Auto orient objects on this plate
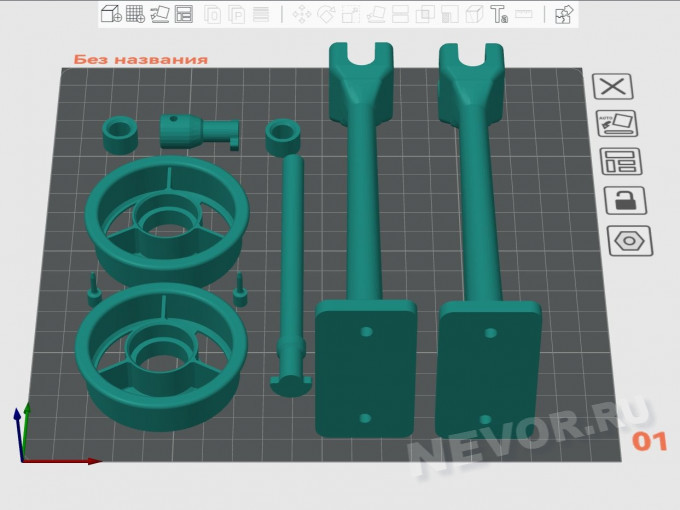 617,124
